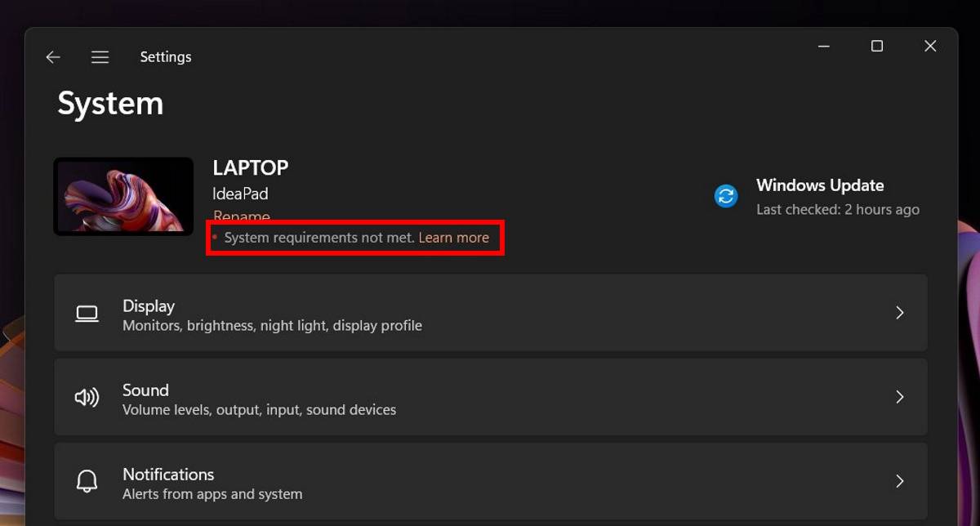The image size is (980, 526).
Task: Click the Notifications bell icon
Action: point(87,481)
